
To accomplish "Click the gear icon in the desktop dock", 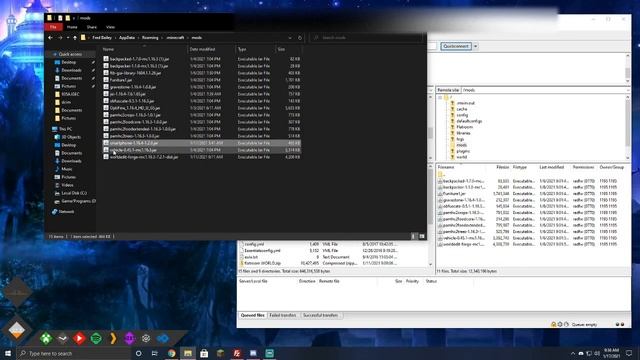I will click(146, 338).
